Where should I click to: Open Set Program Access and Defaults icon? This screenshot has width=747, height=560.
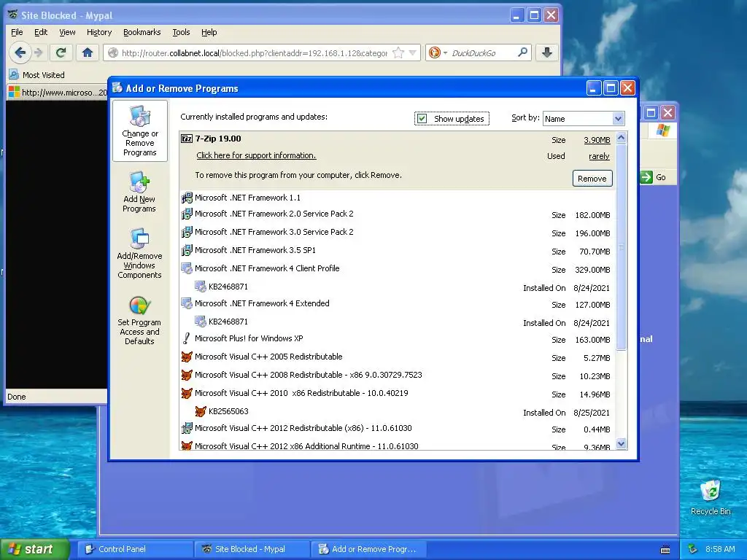point(139,320)
